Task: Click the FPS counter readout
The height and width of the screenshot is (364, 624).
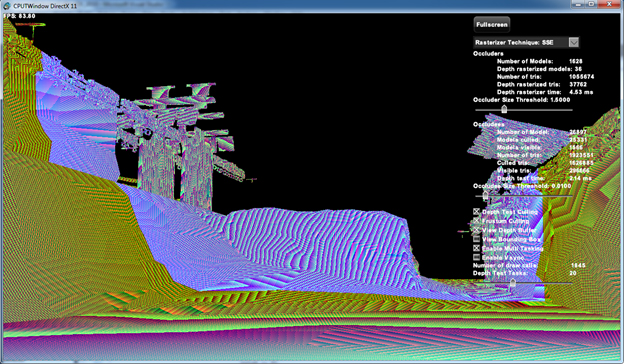Action: [x=20, y=16]
